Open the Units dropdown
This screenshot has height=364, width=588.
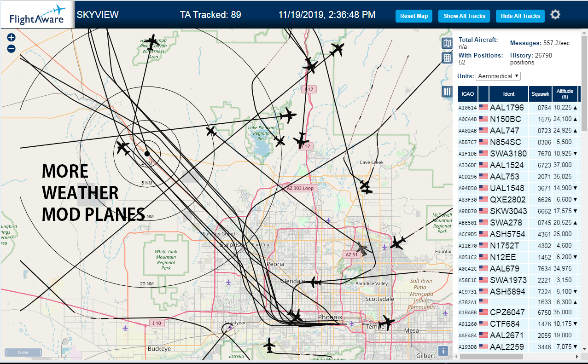(498, 76)
